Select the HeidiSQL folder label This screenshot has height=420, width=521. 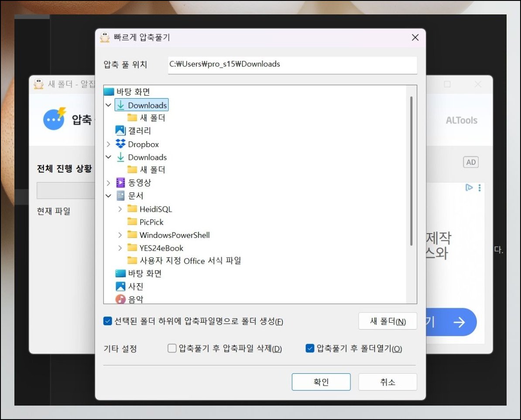156,209
